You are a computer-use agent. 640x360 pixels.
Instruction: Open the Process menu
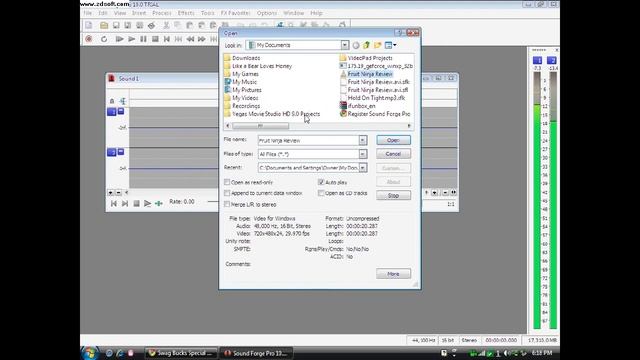(162, 13)
